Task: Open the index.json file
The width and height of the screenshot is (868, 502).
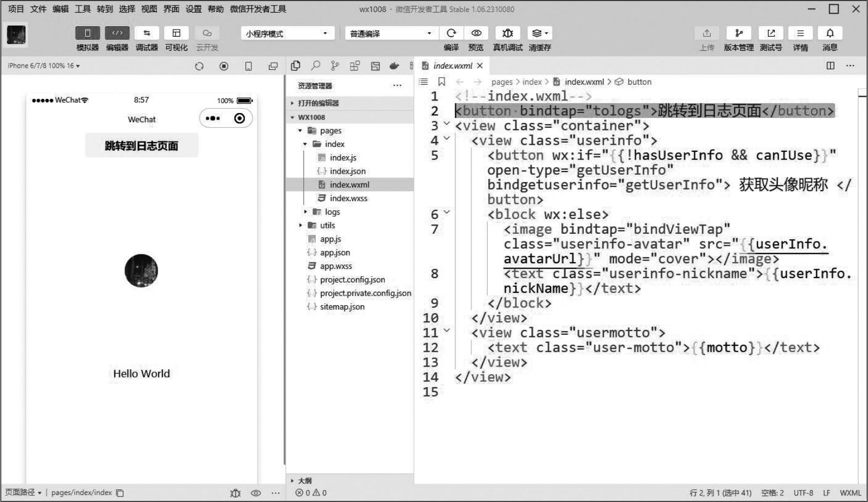Action: (x=348, y=171)
